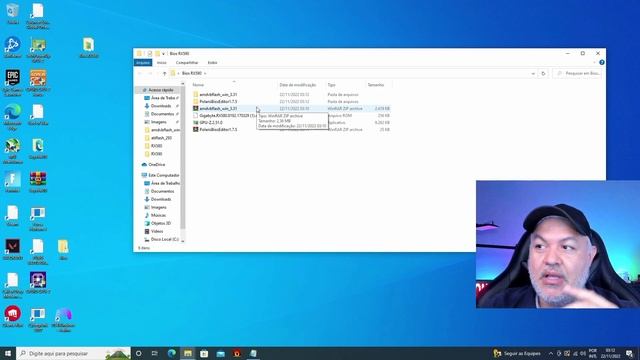Screen dimensions: 640x360
Task: Launch the WinRAR desktop icon
Action: (x=38, y=182)
